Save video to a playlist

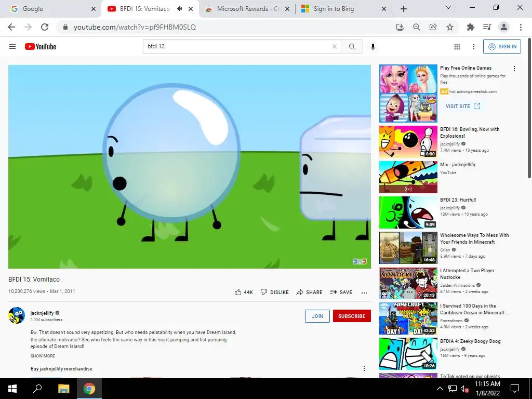[x=341, y=292]
